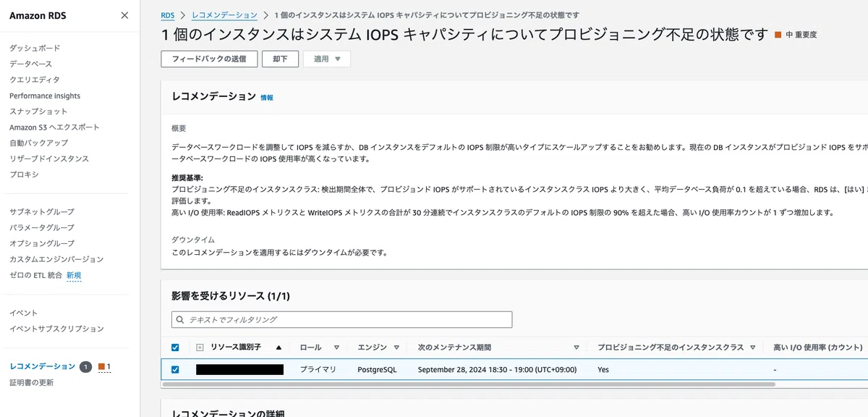
Task: Click the Yes value cell
Action: (x=603, y=369)
